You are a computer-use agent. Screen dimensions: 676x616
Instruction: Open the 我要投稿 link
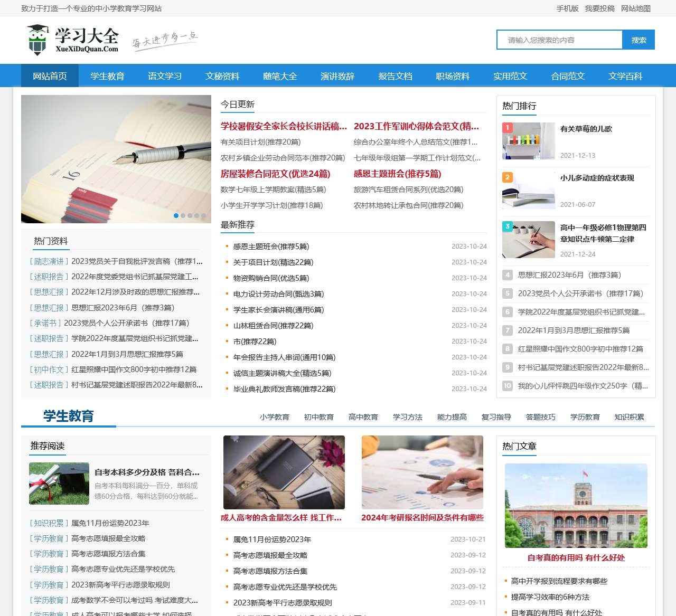(x=600, y=8)
